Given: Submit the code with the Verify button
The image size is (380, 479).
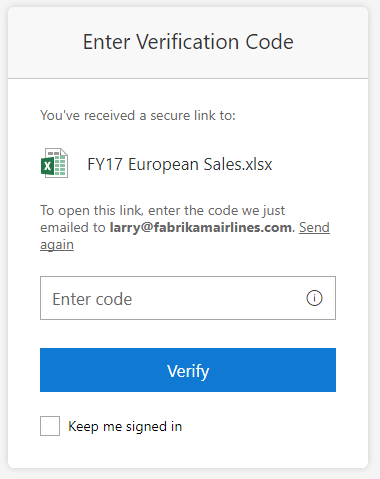Looking at the screenshot, I should click(x=188, y=370).
